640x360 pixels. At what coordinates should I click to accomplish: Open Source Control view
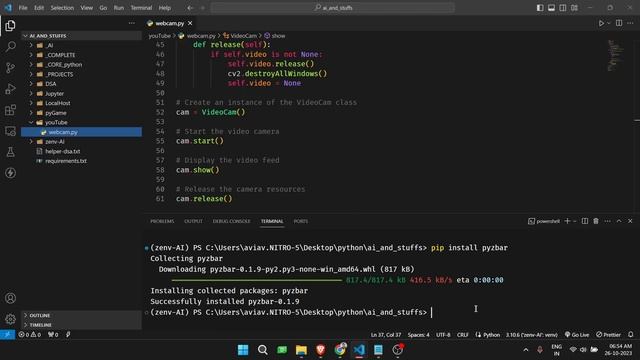(10, 68)
